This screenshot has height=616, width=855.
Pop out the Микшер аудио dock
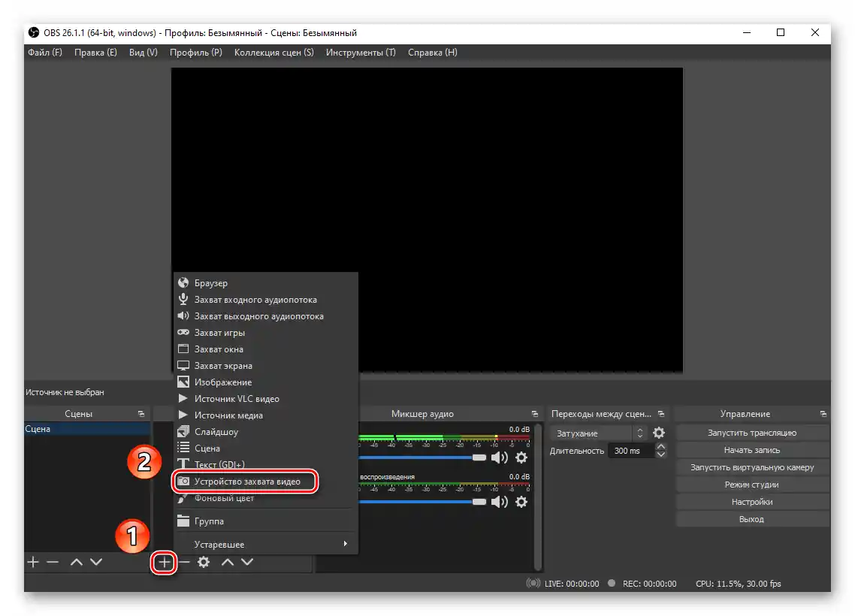click(x=534, y=414)
